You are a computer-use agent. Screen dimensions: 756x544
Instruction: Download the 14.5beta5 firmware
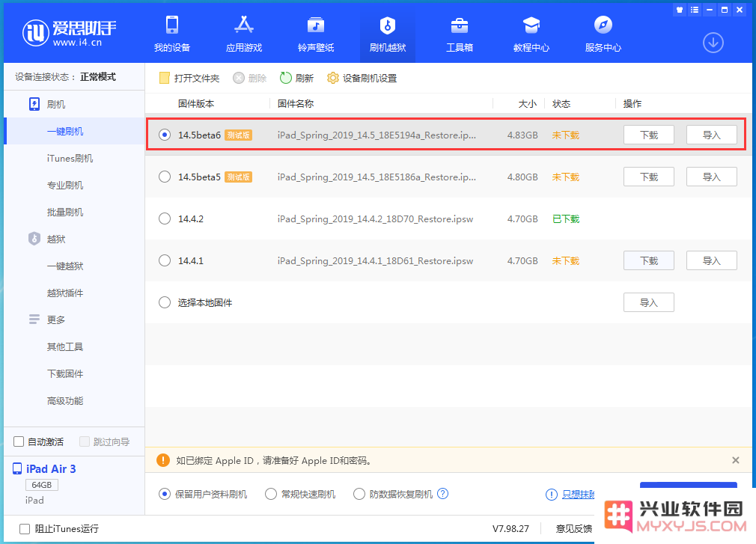(648, 177)
